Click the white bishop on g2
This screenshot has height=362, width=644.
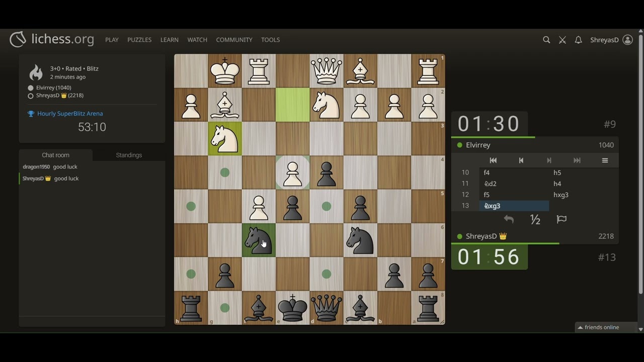pyautogui.click(x=225, y=105)
